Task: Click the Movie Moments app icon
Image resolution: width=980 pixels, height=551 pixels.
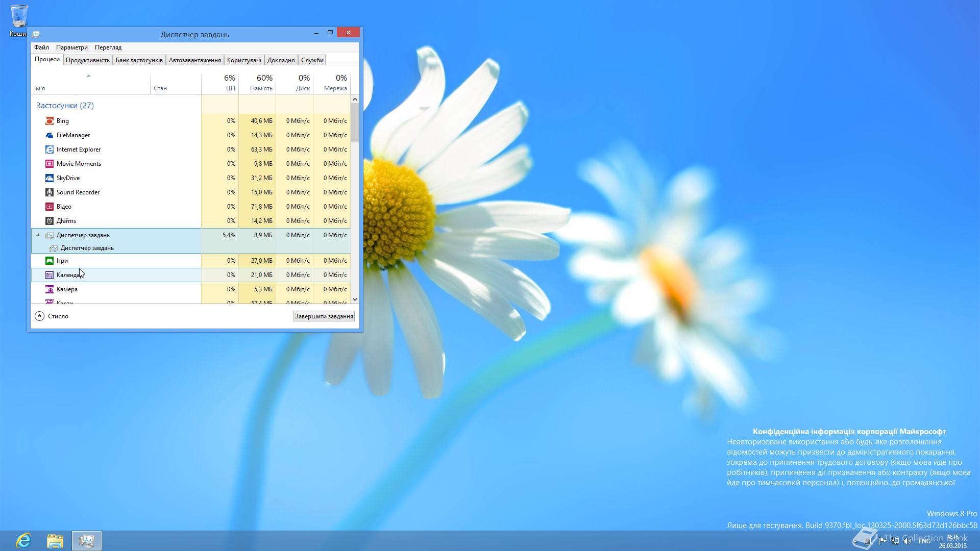Action: [50, 164]
